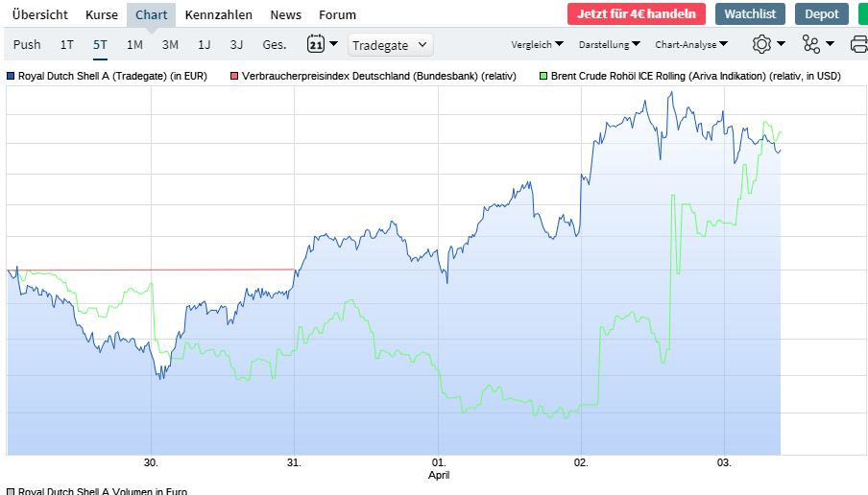Open the chart settings gear icon
Viewport: 868px width, 495px height.
762,44
